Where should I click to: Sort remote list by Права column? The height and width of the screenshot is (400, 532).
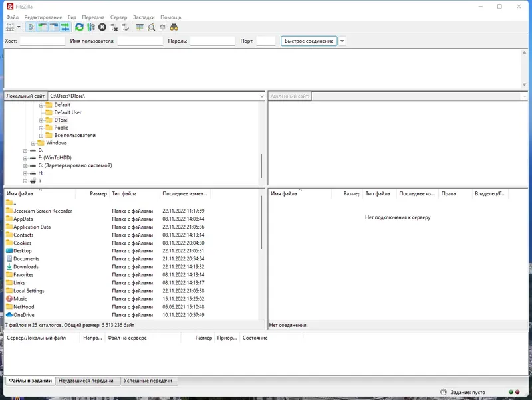click(455, 193)
